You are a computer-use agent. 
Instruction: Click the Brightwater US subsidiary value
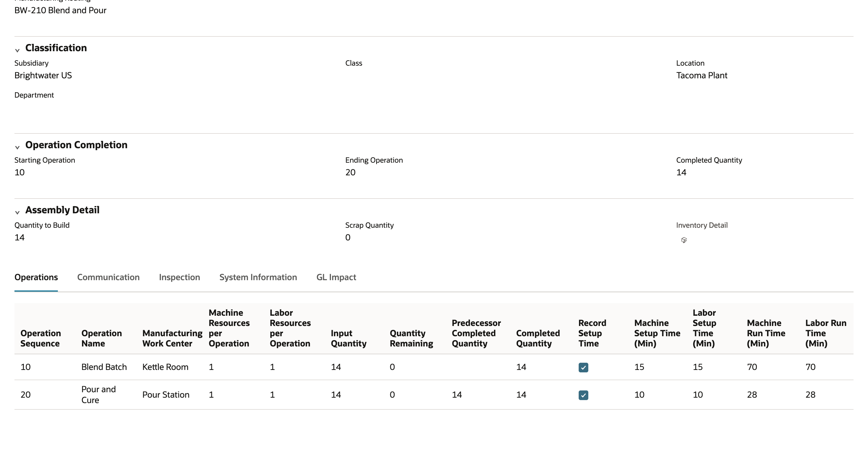tap(43, 75)
